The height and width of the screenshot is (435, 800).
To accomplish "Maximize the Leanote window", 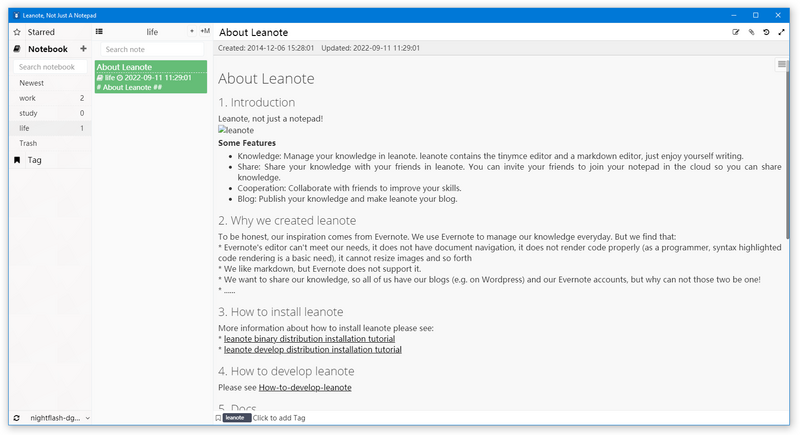I will (756, 15).
